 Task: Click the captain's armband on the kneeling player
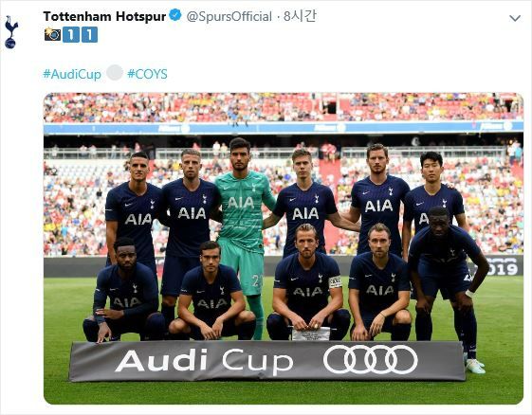pyautogui.click(x=335, y=281)
